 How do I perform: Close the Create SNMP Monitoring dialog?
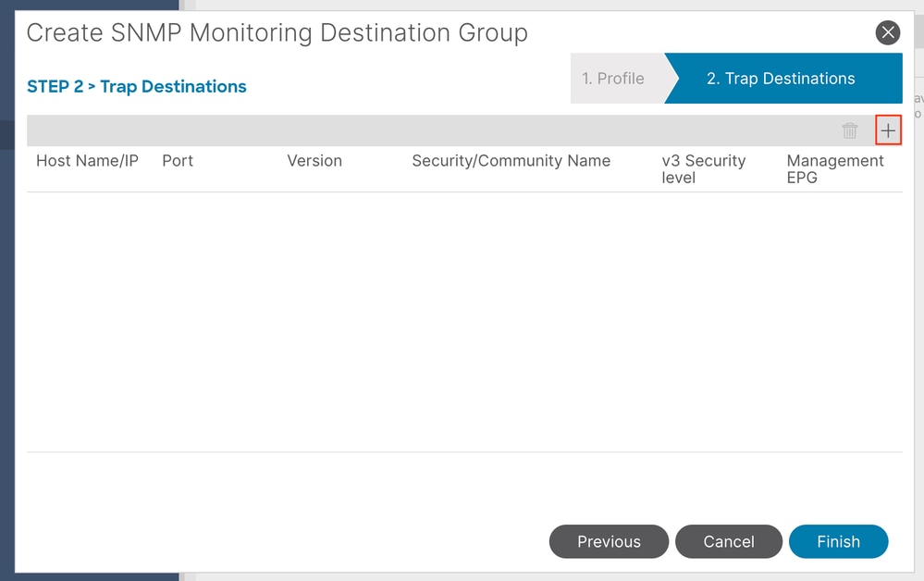click(x=887, y=32)
